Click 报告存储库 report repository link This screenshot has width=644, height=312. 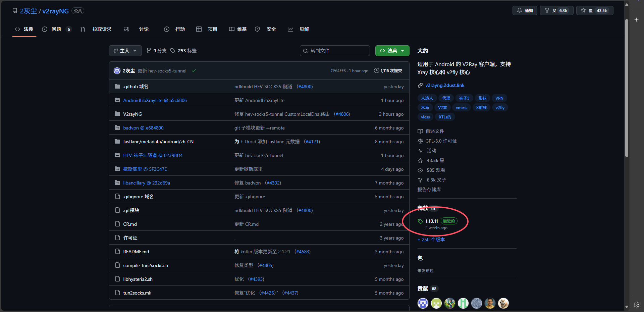click(x=429, y=190)
